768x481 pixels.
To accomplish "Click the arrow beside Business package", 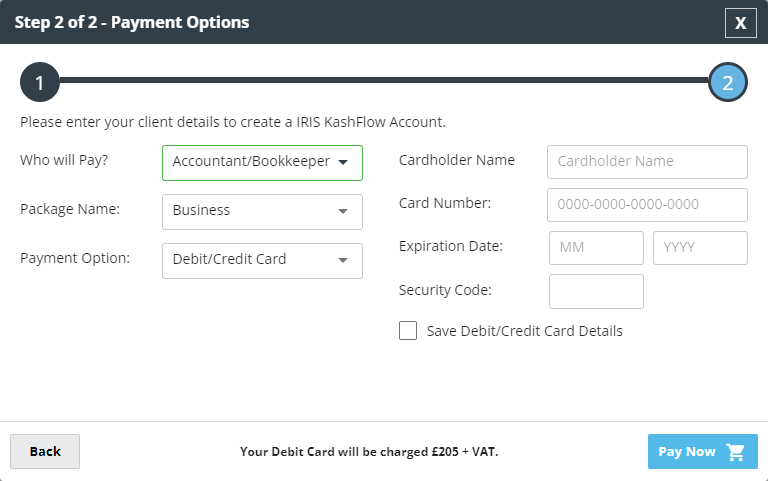I will [x=343, y=211].
